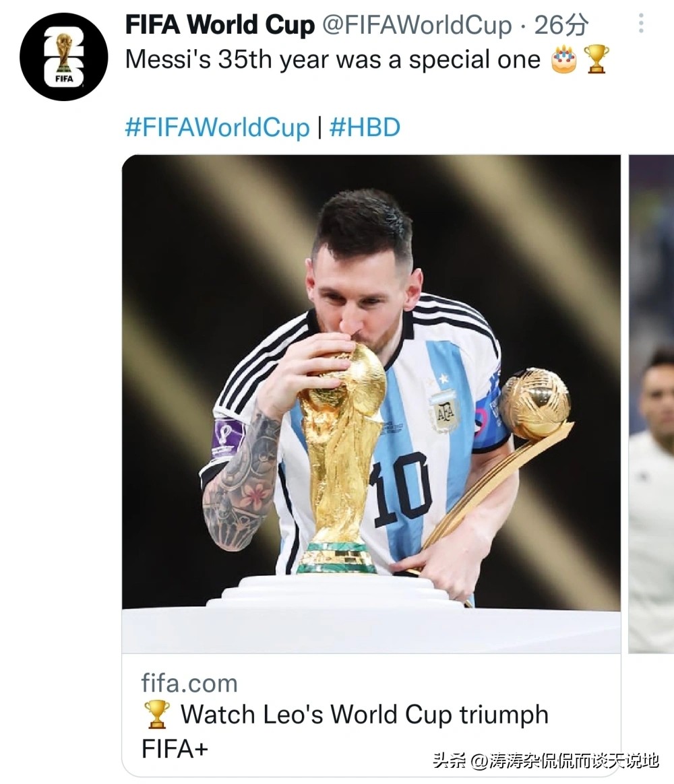Click the AFA crest on the jersey
This screenshot has height=784, width=674.
(445, 409)
